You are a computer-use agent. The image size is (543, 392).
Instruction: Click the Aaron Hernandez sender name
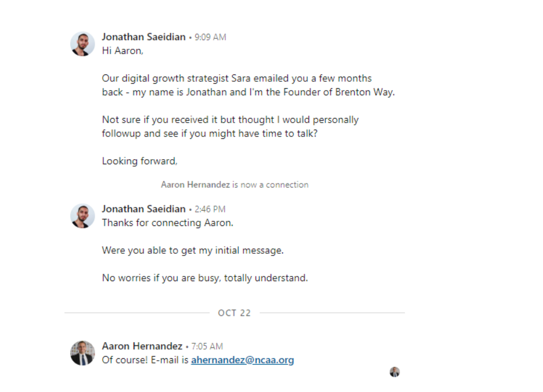tap(142, 346)
